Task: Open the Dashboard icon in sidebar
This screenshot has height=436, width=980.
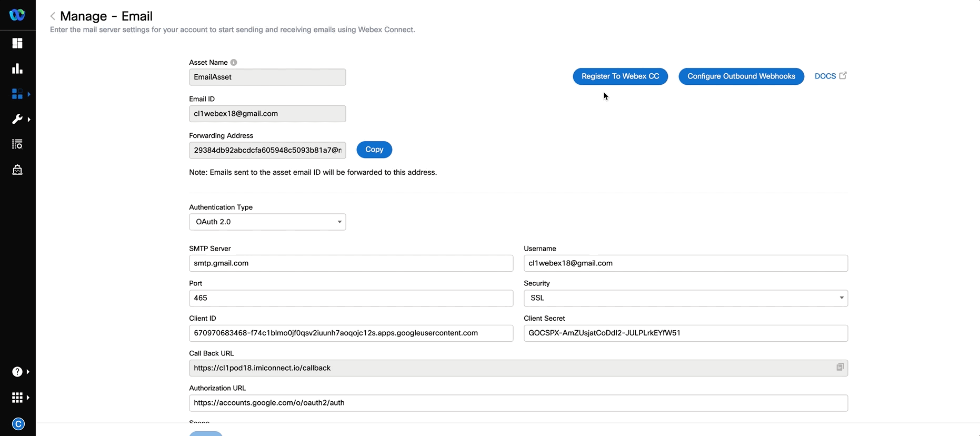Action: click(17, 43)
